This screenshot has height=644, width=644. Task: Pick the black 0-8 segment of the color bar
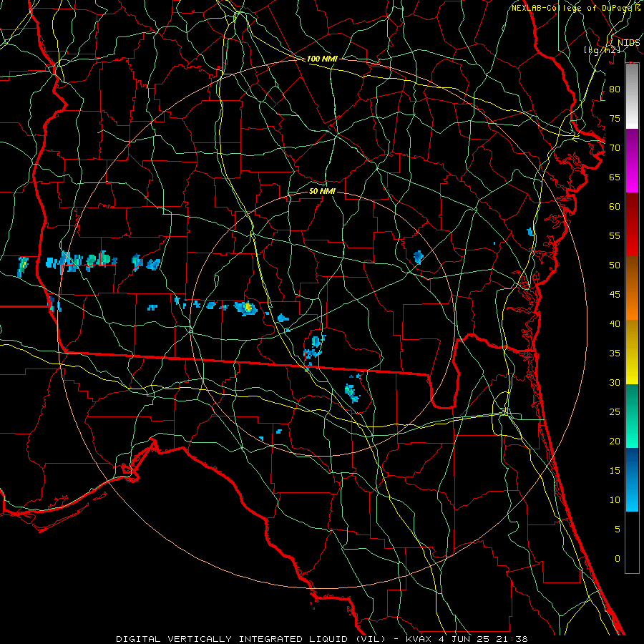632,542
